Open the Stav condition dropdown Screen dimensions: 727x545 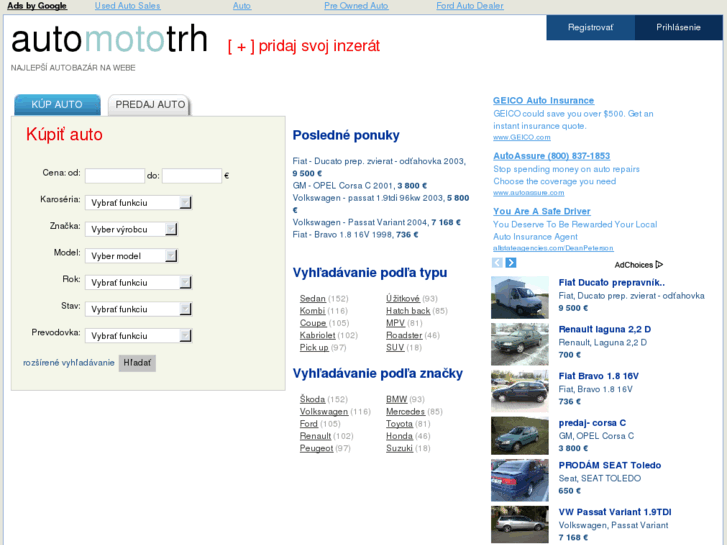click(x=138, y=309)
